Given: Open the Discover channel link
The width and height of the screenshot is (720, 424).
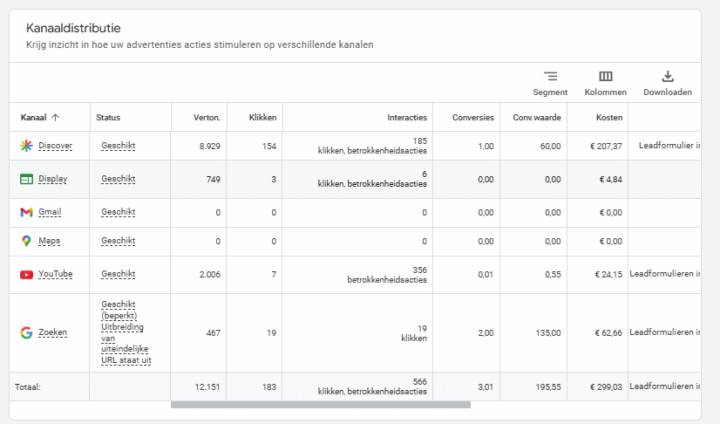Looking at the screenshot, I should point(55,146).
